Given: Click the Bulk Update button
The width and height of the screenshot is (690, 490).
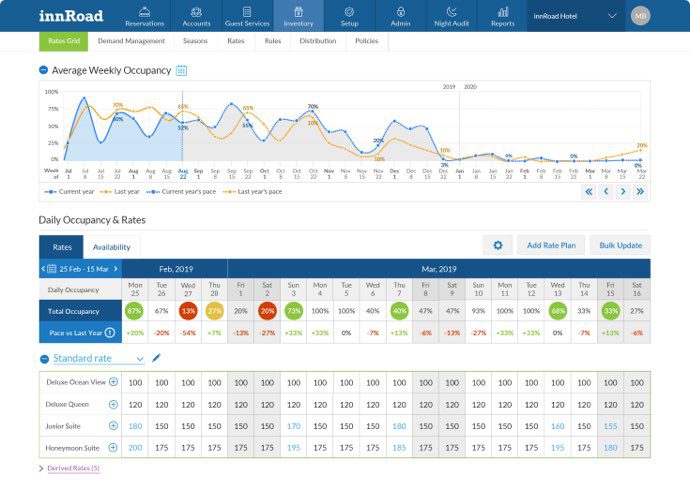Looking at the screenshot, I should (x=620, y=245).
